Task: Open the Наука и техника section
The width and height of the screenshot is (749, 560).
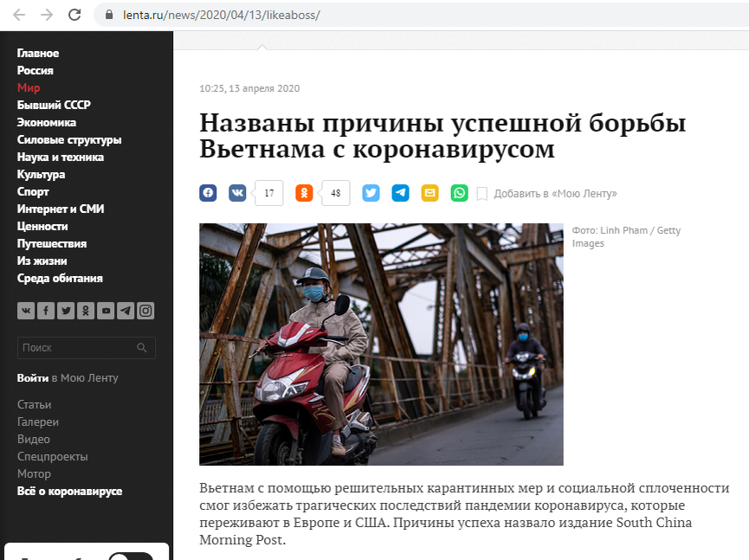Action: (x=61, y=157)
